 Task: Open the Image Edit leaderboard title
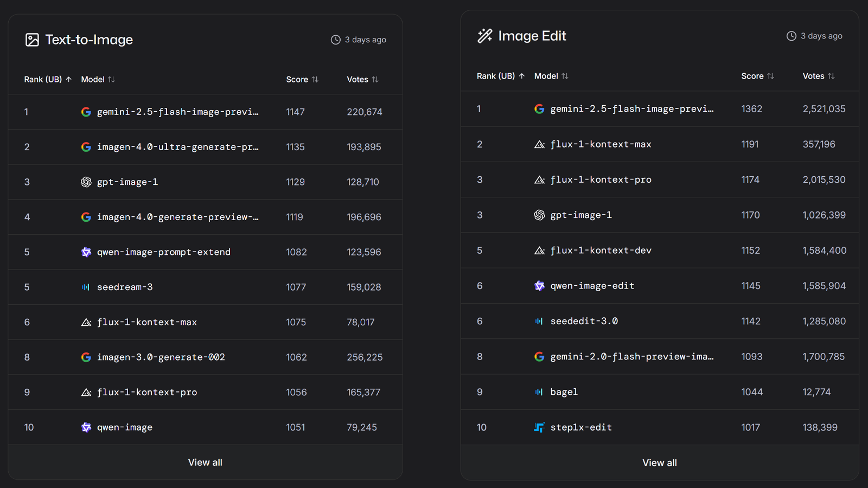(532, 36)
